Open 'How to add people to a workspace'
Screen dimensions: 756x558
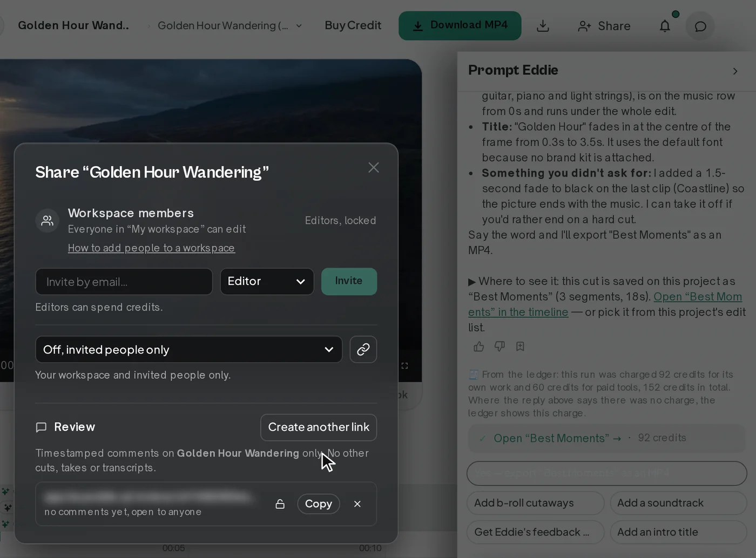point(151,248)
